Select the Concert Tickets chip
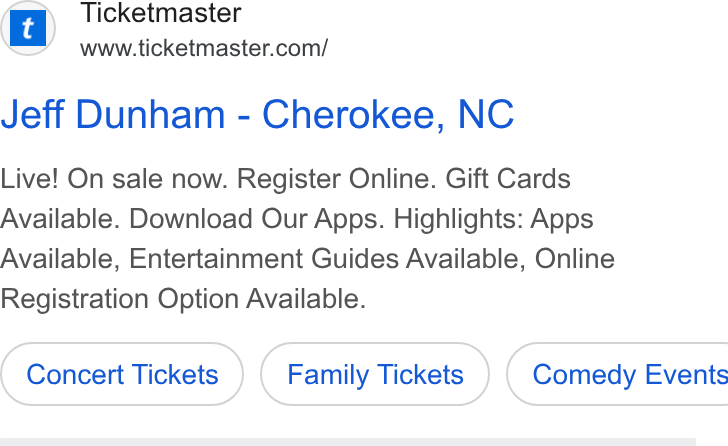The width and height of the screenshot is (728, 446). [122, 374]
